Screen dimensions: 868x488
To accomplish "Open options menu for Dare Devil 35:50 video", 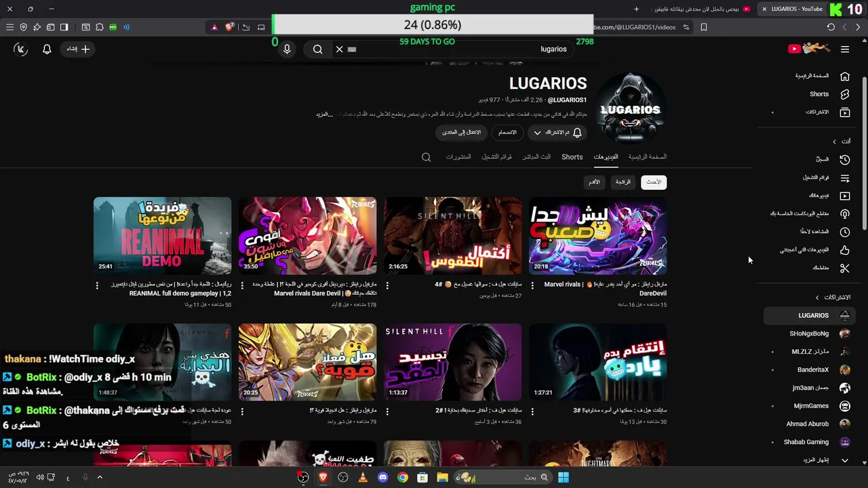I will pyautogui.click(x=242, y=286).
